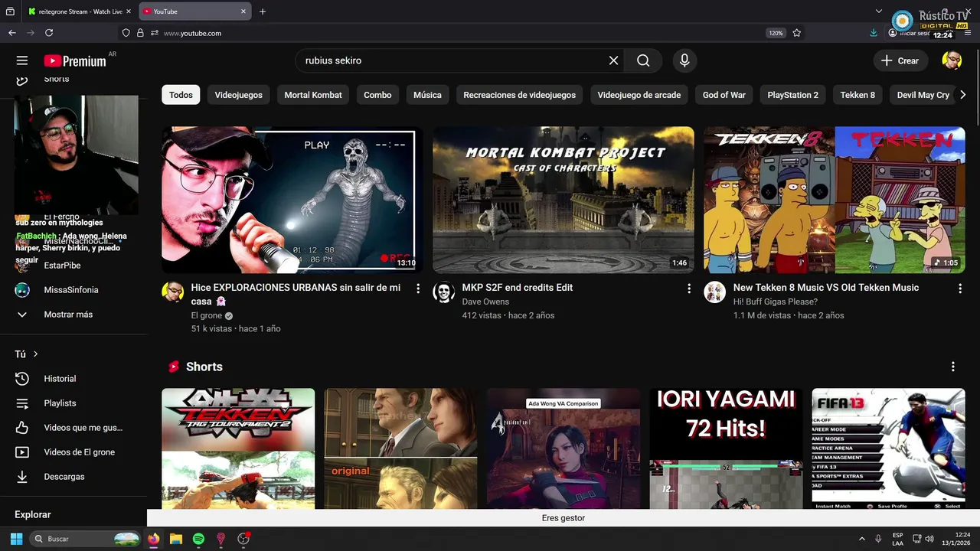Go to YouTube Premium home logo

pyautogui.click(x=74, y=60)
